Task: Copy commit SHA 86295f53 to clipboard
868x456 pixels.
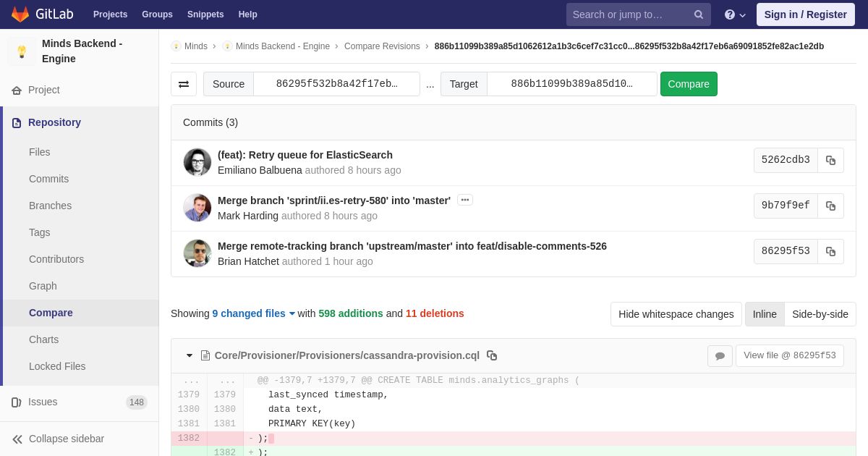Action: coord(830,251)
